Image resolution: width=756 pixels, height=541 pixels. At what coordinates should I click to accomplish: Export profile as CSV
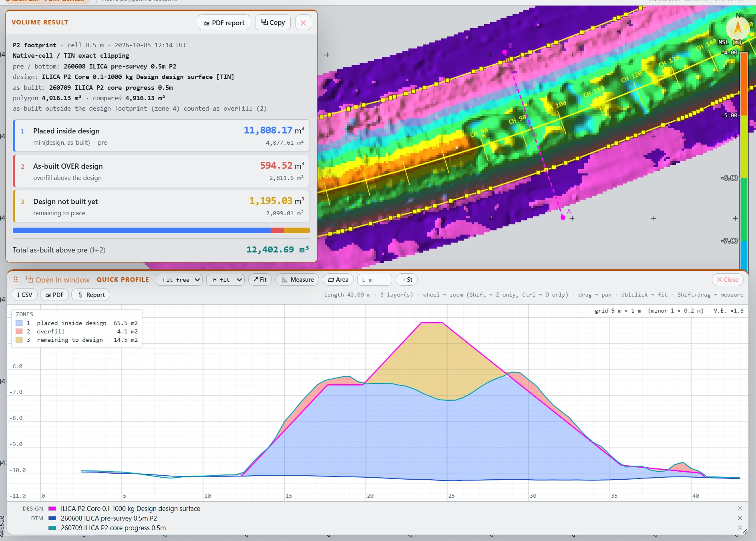(x=24, y=295)
